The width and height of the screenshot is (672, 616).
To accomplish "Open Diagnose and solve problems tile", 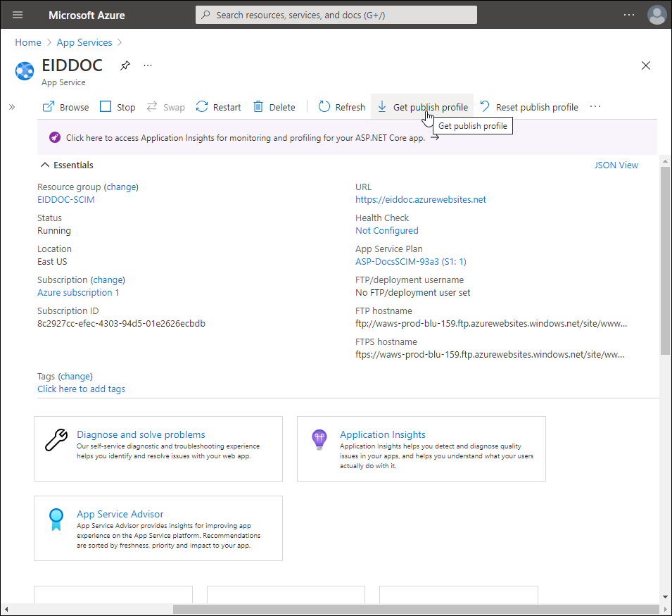I will pos(141,434).
